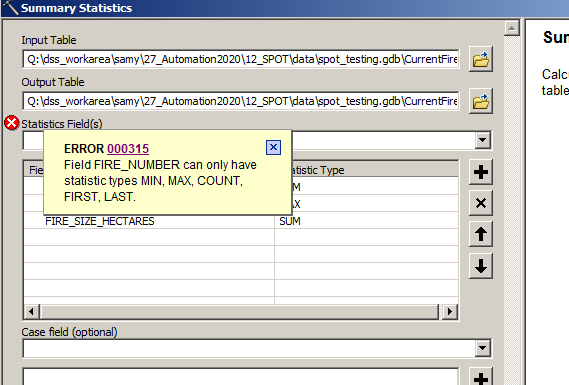The height and width of the screenshot is (385, 569).
Task: Click inside the Output Table path field
Action: click(x=241, y=101)
